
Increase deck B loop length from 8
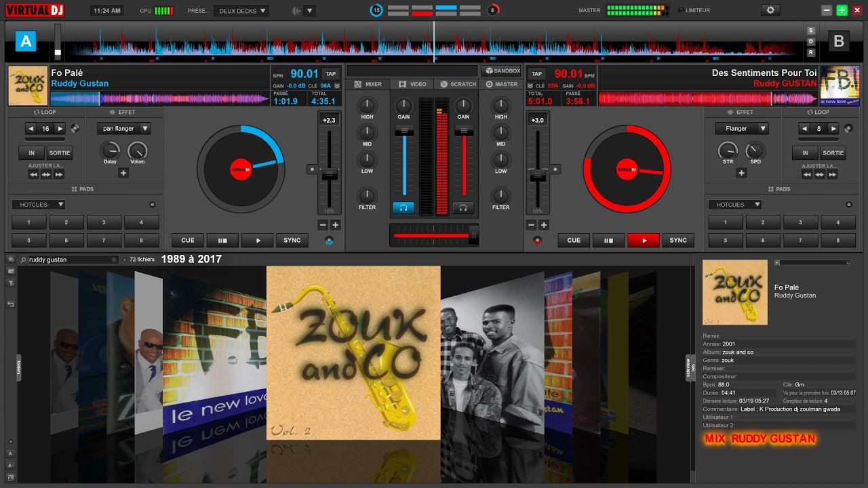[x=833, y=128]
